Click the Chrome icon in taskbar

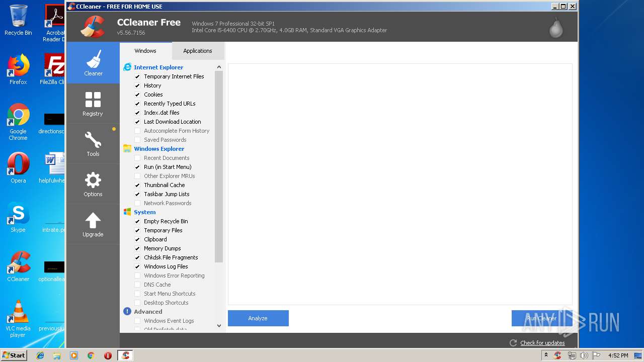(x=91, y=355)
